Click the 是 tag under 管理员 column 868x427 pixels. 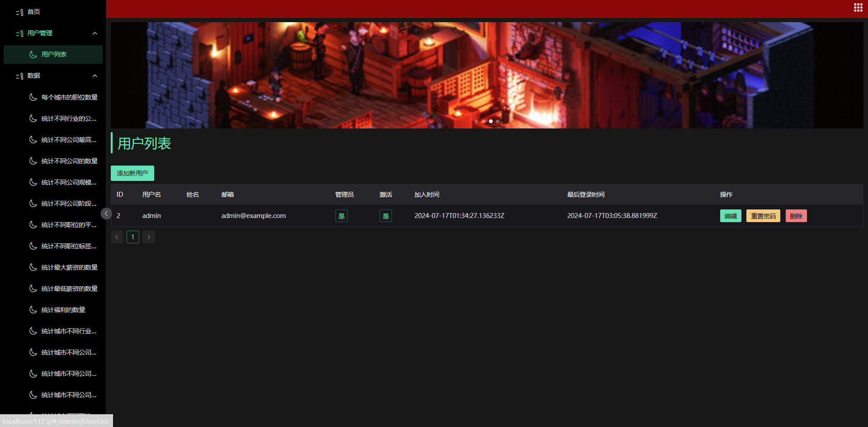(x=341, y=216)
